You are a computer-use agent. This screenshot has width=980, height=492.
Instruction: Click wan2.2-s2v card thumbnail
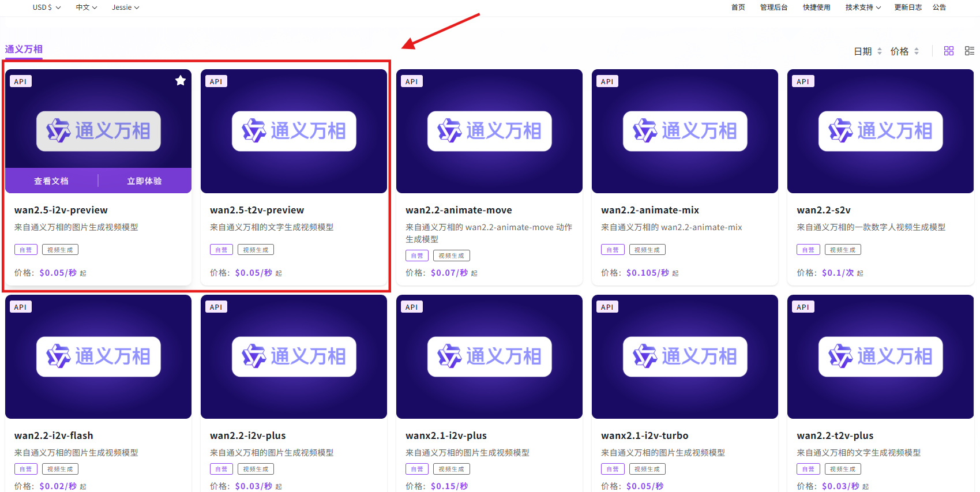point(880,131)
